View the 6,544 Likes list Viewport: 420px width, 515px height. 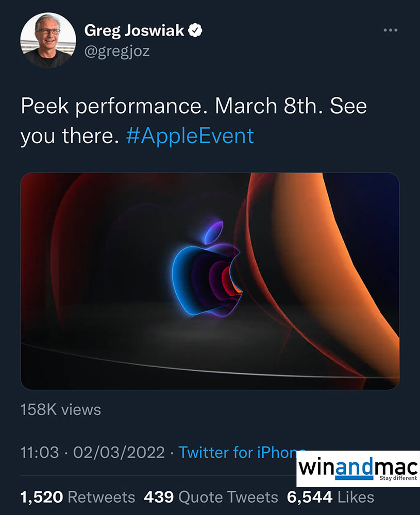click(331, 497)
